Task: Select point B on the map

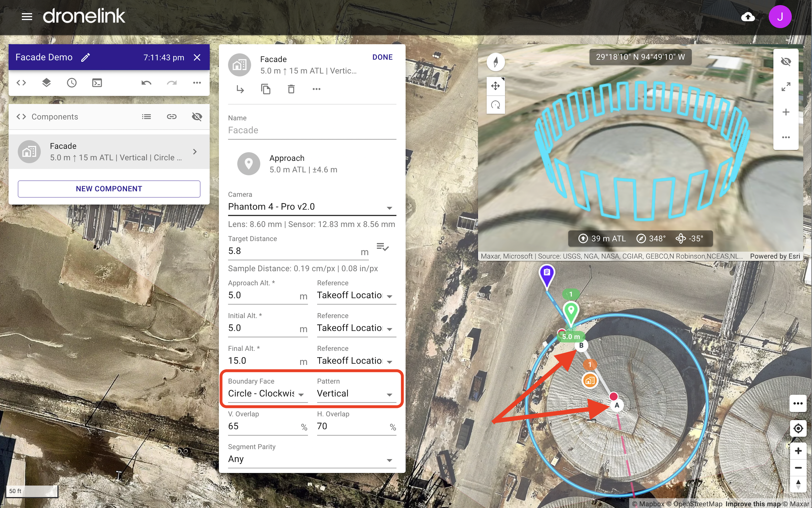Action: coord(581,345)
